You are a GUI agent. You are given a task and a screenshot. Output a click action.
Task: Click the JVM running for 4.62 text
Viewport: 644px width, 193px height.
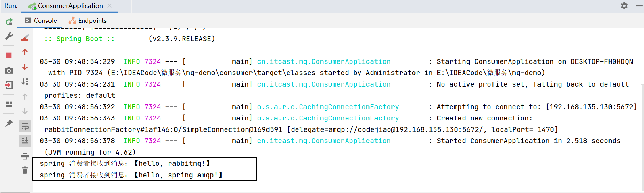tap(90, 153)
